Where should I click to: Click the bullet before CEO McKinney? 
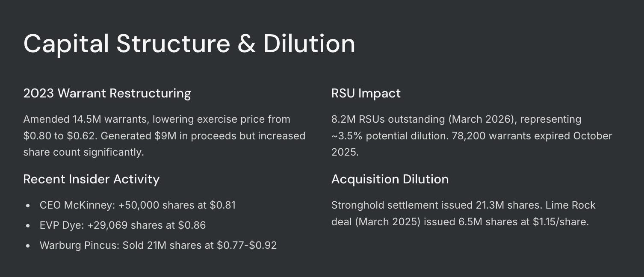28,206
